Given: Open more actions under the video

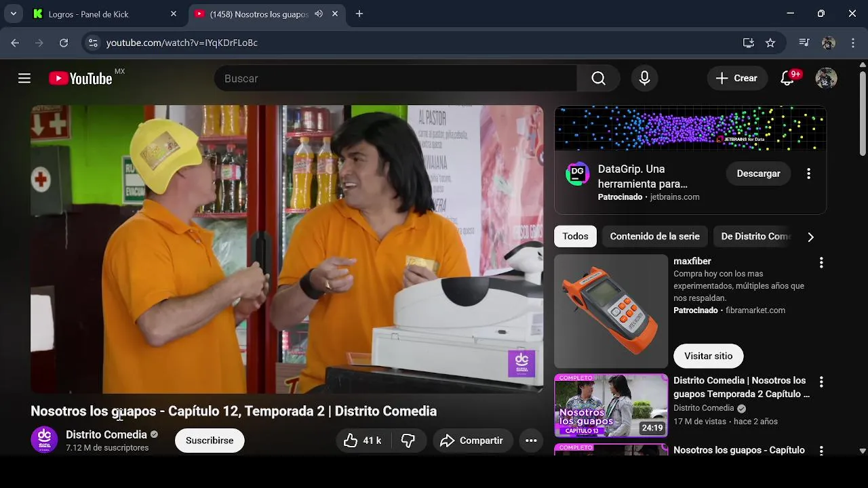Looking at the screenshot, I should [x=531, y=441].
